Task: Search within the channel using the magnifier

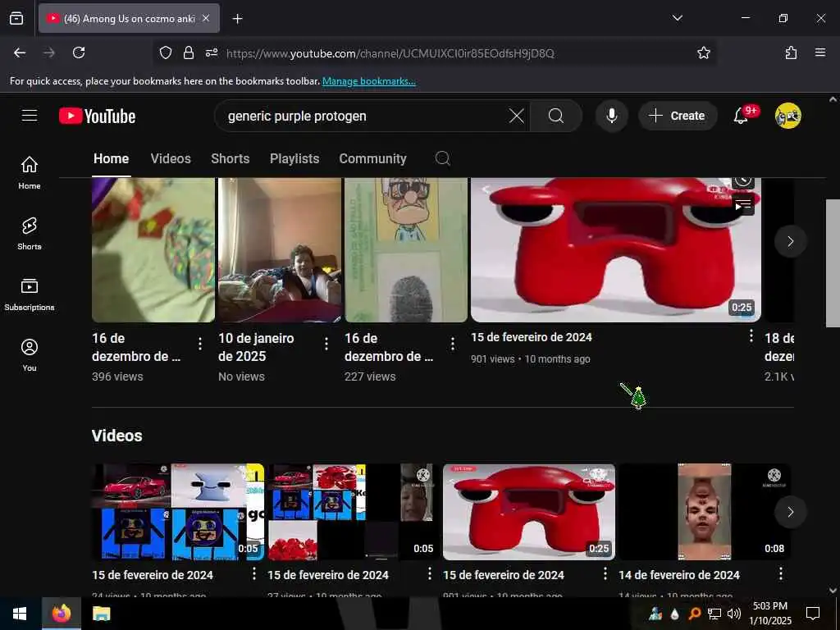Action: [x=442, y=158]
